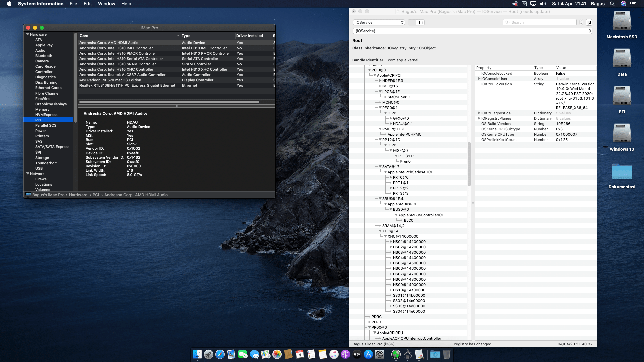The height and width of the screenshot is (362, 644).
Task: Collapse Hardware section in System Information
Action: pos(28,34)
